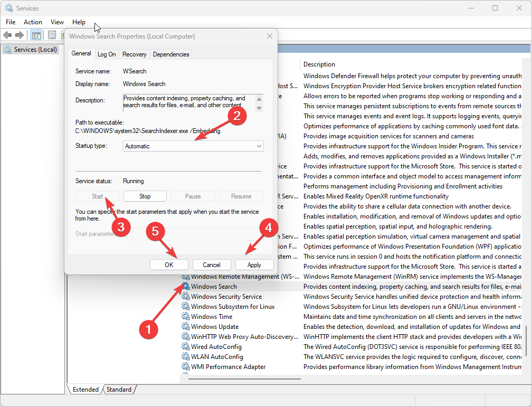Click Apply in the properties dialog

pyautogui.click(x=254, y=265)
